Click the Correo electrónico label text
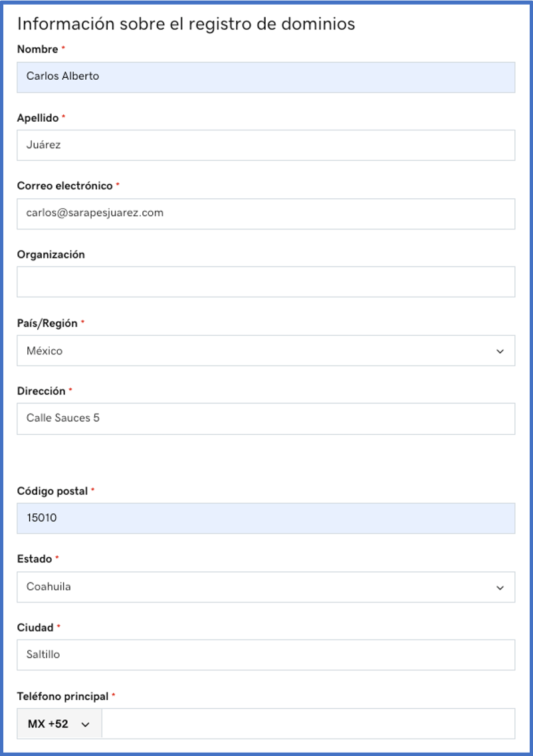This screenshot has height=756, width=533. [64, 186]
